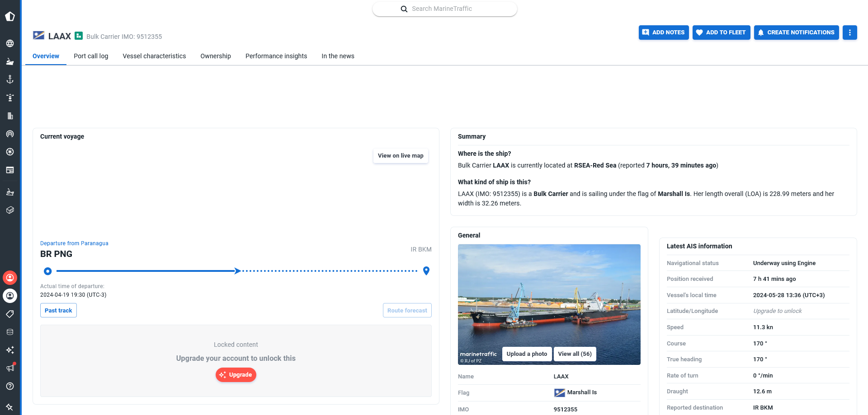Click the sparkle stars icon in the sidebar
The width and height of the screenshot is (868, 415).
10,350
